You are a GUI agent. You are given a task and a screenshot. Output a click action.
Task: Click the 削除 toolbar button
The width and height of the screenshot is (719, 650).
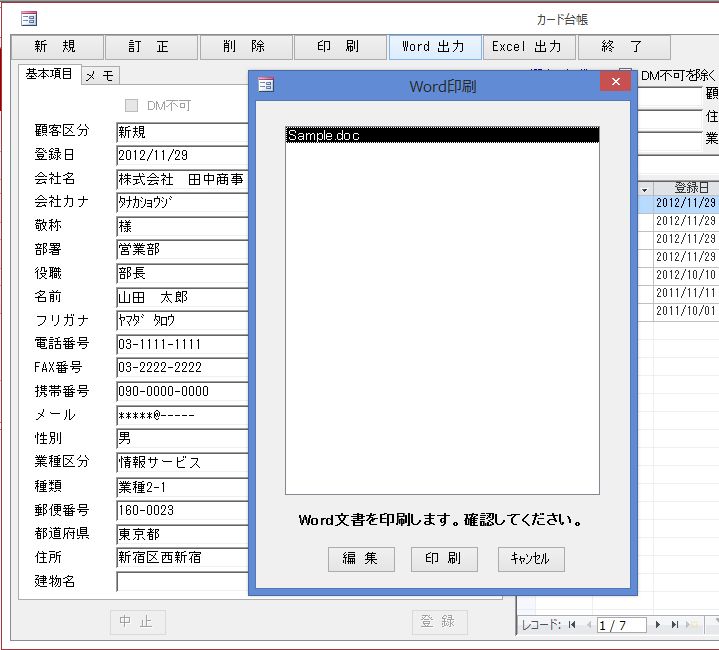coord(246,47)
